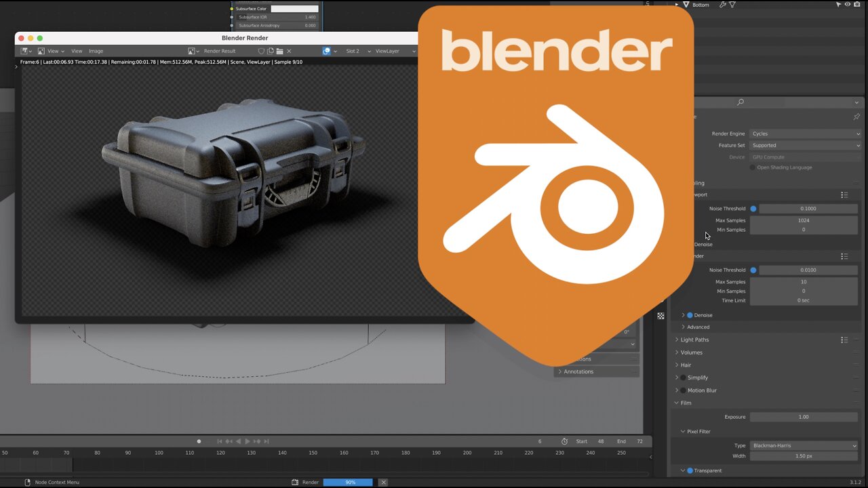Screen dimensions: 868x488
Task: Click the open image folder icon
Action: 279,51
